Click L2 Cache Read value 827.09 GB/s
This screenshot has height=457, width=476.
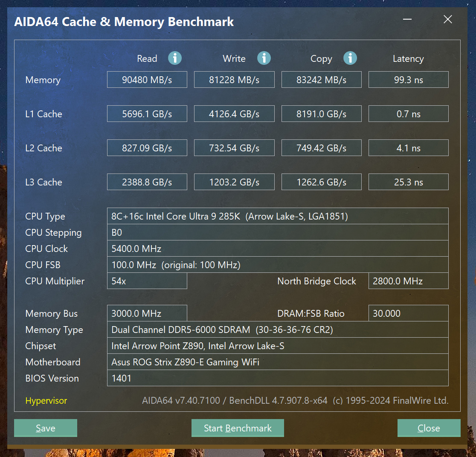point(147,148)
